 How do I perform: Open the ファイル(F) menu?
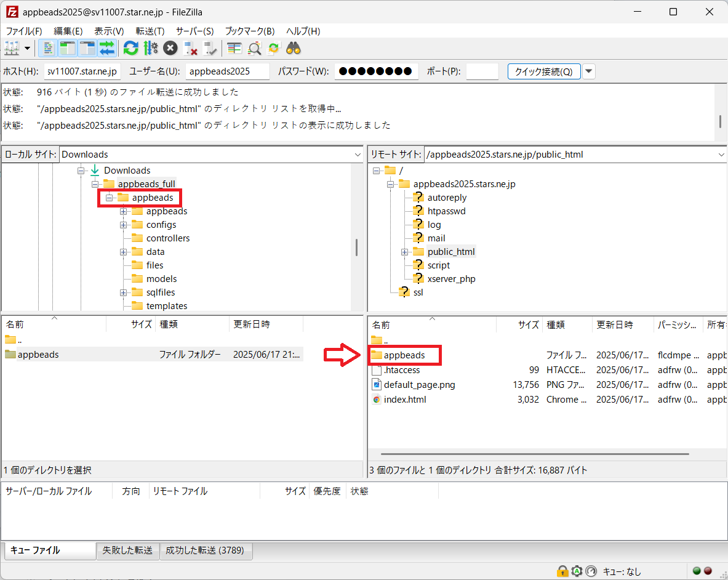click(24, 31)
